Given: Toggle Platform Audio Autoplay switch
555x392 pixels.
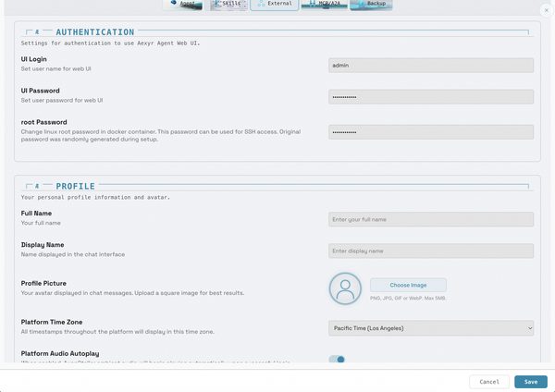Looking at the screenshot, I should [337, 359].
